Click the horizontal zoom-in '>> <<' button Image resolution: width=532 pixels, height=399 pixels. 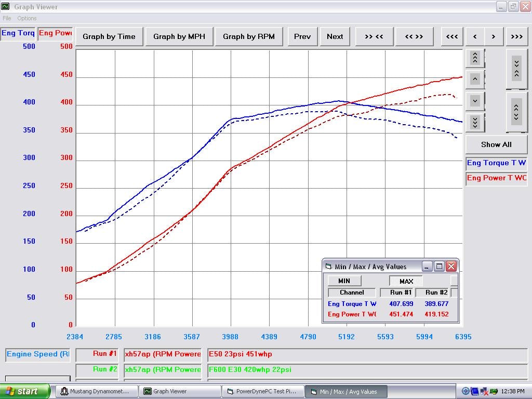point(374,36)
